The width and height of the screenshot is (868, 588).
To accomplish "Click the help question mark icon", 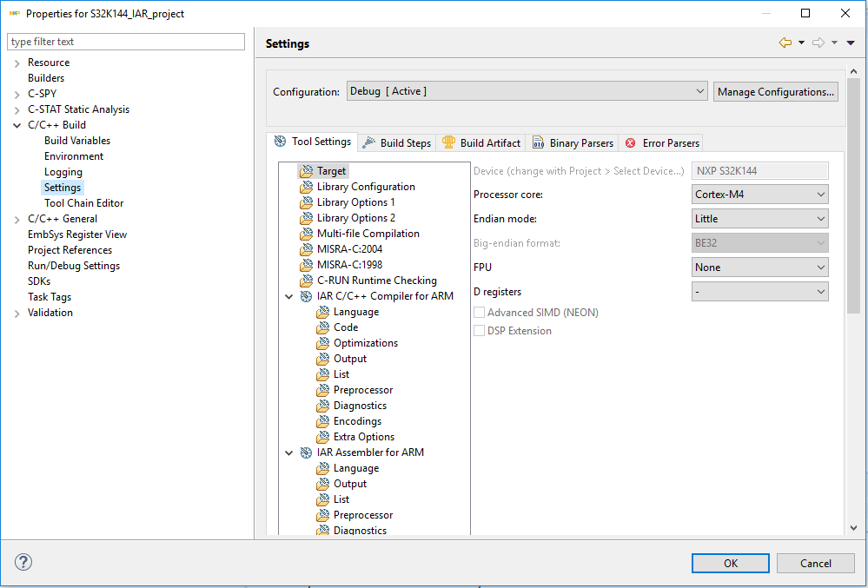I will [23, 562].
